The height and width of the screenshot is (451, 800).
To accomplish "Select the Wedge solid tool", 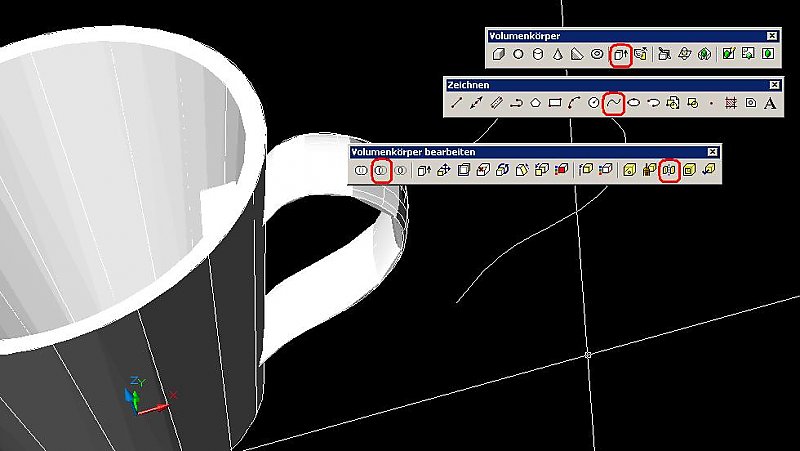I will 577,54.
